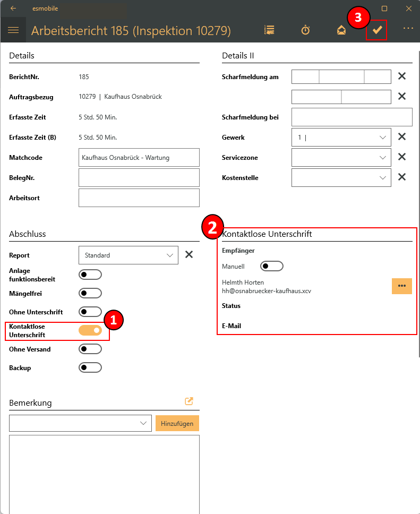Clear the Scharfmeldung time row with X
The height and width of the screenshot is (514, 420).
coord(402,97)
